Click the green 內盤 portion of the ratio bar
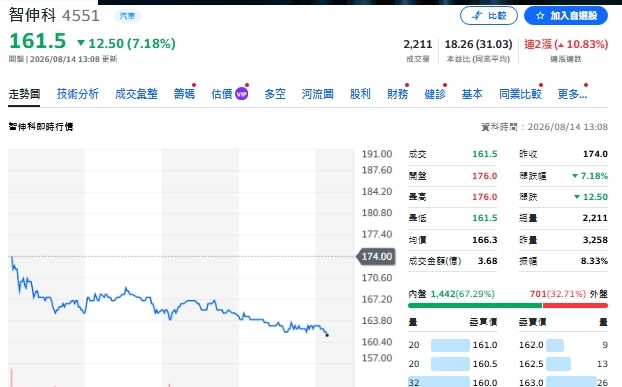 pos(475,305)
